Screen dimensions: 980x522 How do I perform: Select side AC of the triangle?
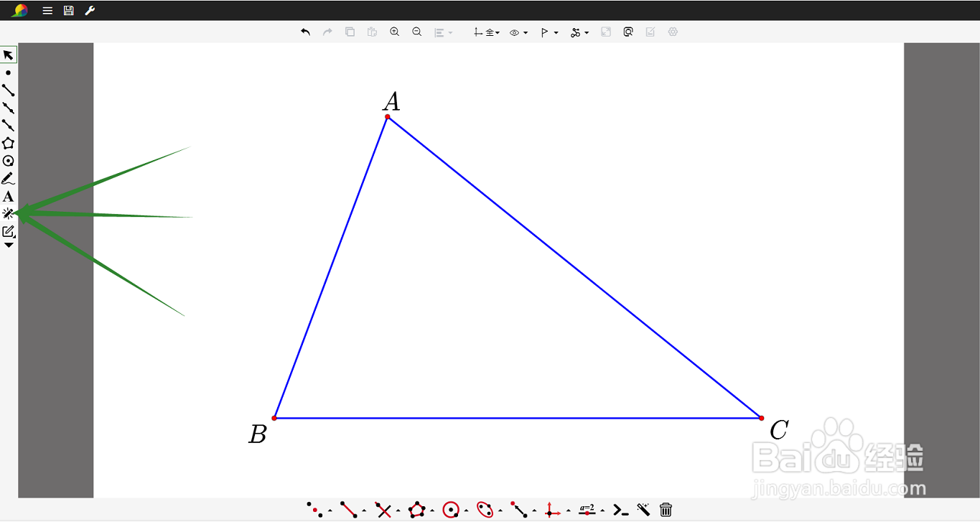pyautogui.click(x=574, y=267)
